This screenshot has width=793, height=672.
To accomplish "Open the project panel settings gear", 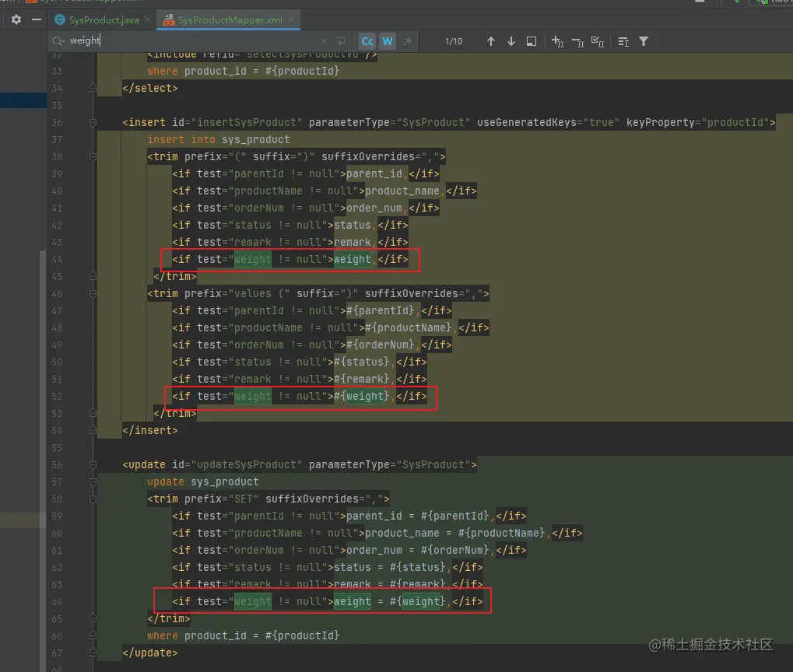I will pos(16,19).
